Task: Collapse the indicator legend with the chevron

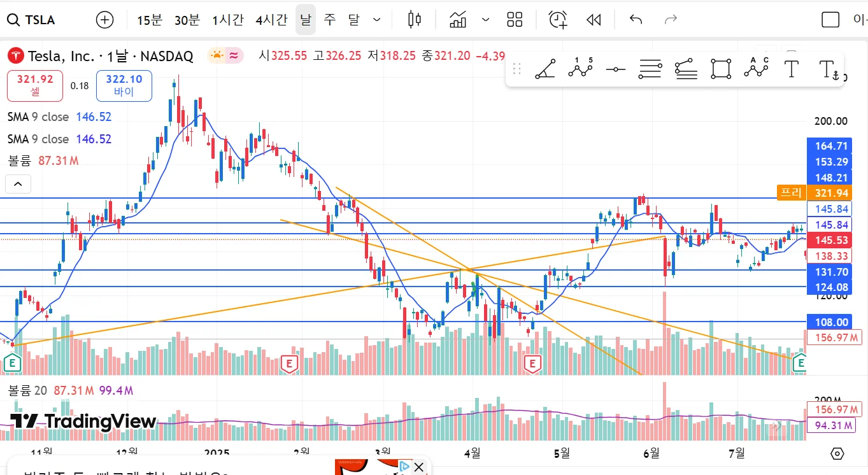Action: coord(18,185)
